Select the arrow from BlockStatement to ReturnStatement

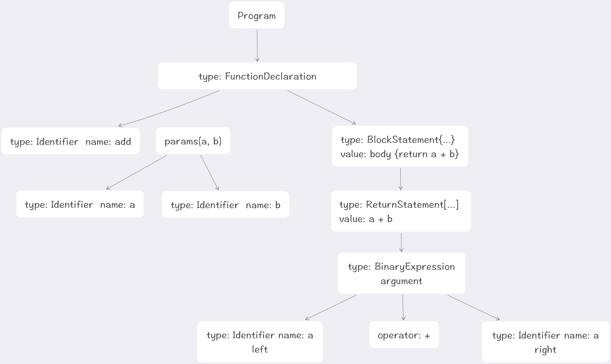401,179
